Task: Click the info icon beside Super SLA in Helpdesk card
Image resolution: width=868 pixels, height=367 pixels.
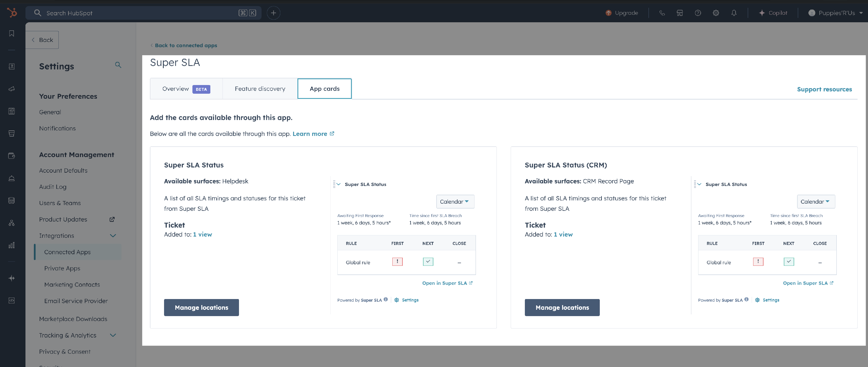Action: click(385, 299)
